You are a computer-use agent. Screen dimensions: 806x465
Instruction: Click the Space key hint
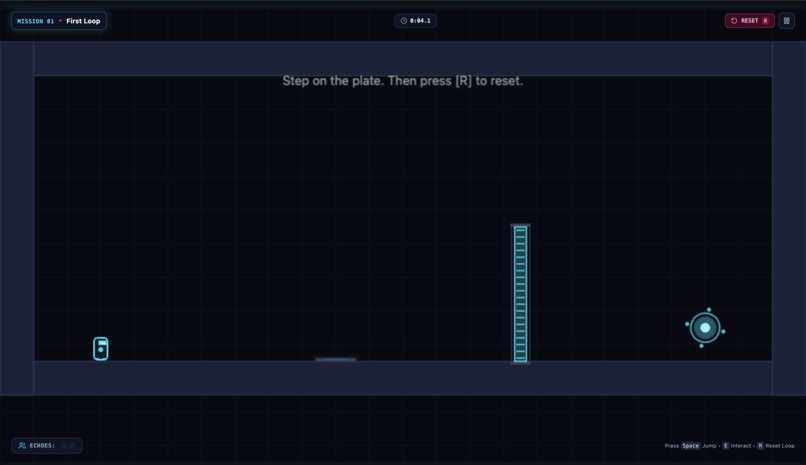[690, 446]
